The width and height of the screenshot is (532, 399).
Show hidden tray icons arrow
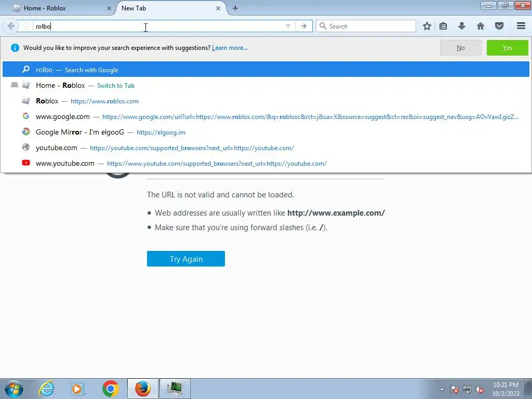[x=442, y=389]
